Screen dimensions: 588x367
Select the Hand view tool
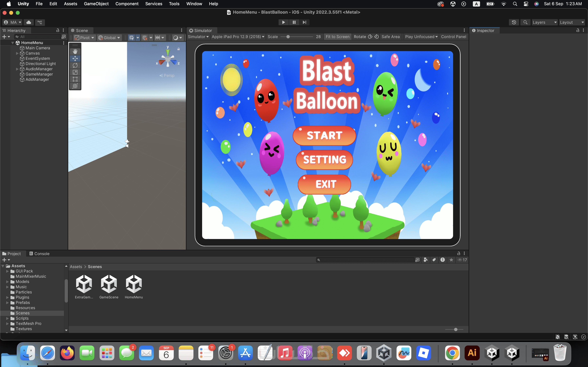tap(75, 51)
